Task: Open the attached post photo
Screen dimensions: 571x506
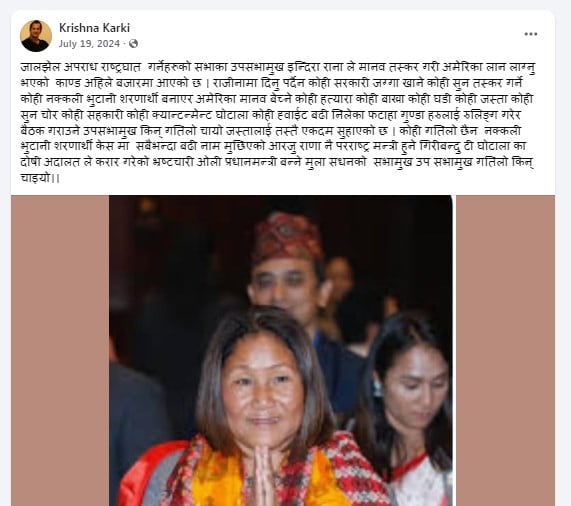Action: point(281,351)
